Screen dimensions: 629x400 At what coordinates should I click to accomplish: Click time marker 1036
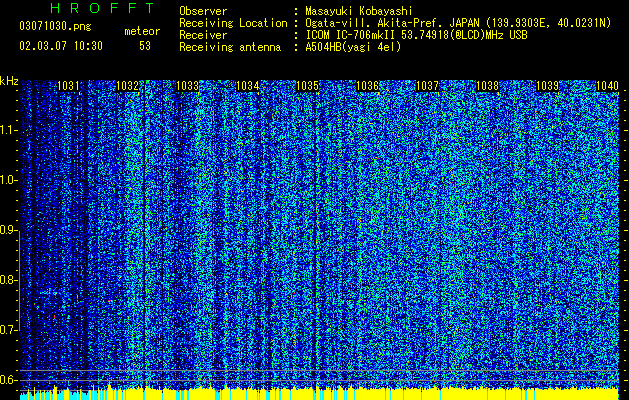[367, 86]
